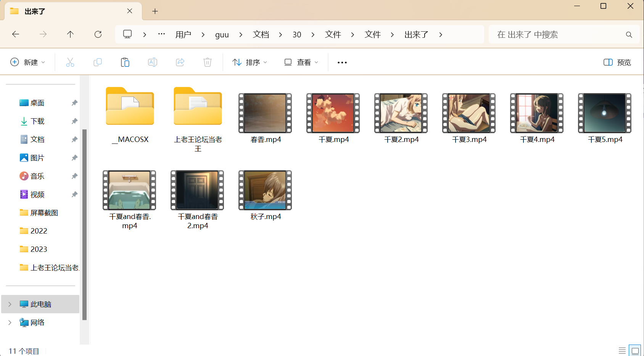Open the 查看 view dropdown
Screen dimensions: 644x356
coord(301,62)
